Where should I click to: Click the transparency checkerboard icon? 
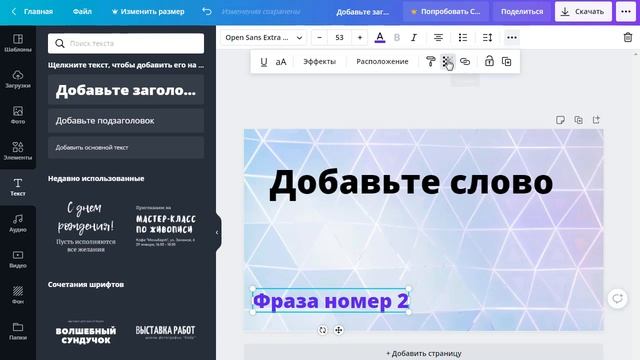coord(447,62)
